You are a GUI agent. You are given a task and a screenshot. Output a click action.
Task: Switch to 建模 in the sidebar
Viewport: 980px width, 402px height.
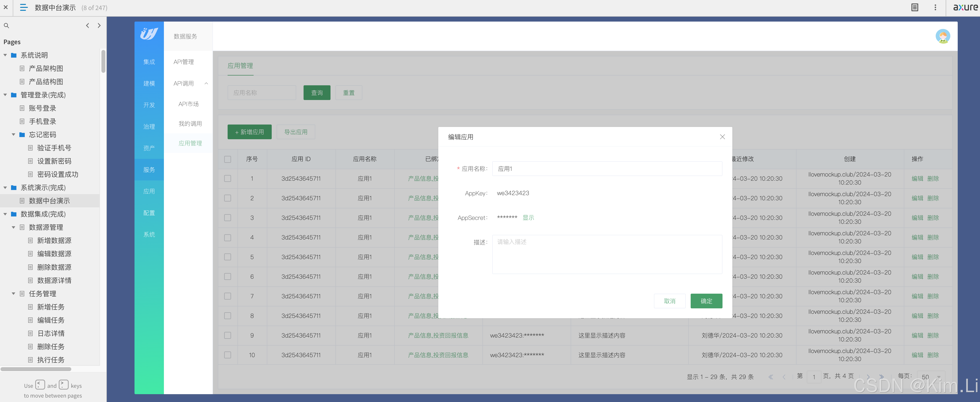(149, 83)
